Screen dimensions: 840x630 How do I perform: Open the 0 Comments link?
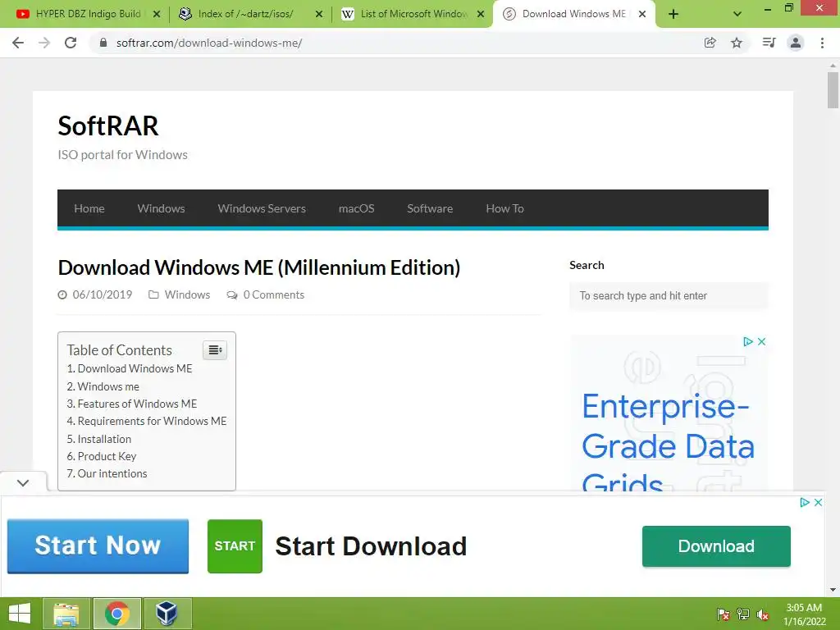(x=273, y=294)
